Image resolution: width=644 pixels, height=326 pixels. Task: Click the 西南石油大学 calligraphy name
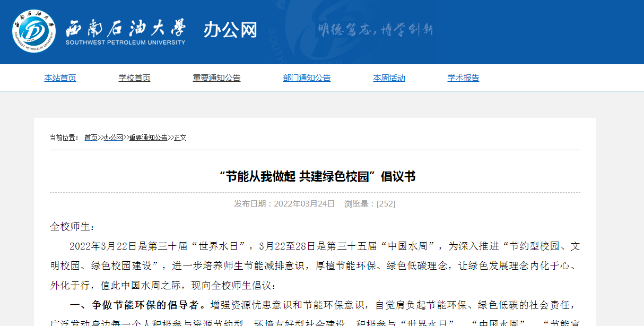pos(125,27)
